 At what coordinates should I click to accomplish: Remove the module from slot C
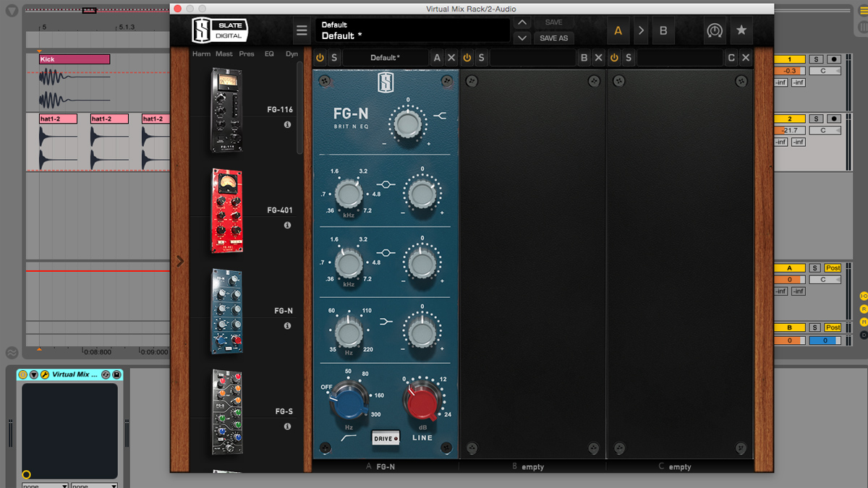tap(746, 58)
